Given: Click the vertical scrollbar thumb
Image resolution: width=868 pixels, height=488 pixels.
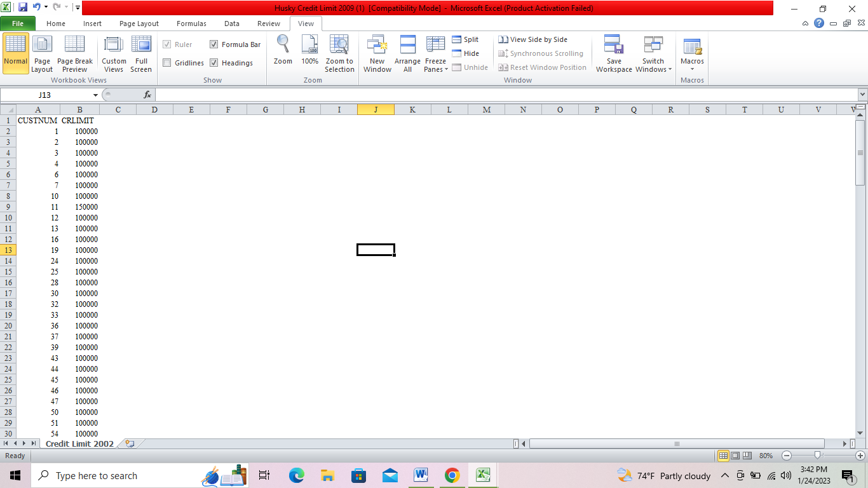Looking at the screenshot, I should click(x=860, y=152).
